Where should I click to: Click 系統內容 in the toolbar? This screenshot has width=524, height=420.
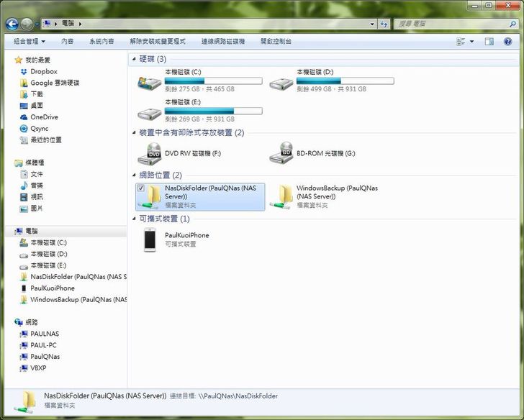point(101,42)
